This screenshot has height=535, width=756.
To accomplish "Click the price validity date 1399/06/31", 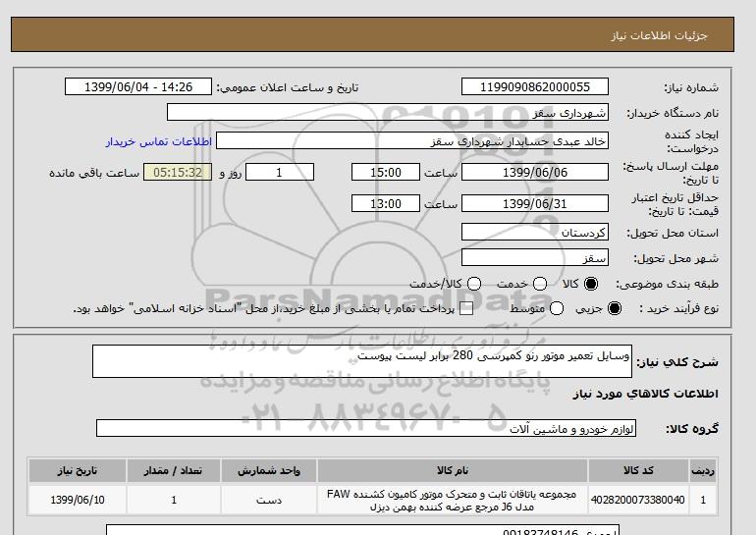I will click(x=535, y=203).
